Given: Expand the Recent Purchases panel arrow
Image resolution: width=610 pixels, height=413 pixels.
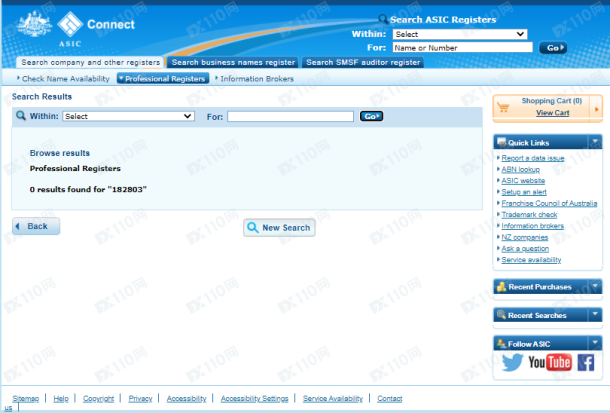Looking at the screenshot, I should coord(594,287).
